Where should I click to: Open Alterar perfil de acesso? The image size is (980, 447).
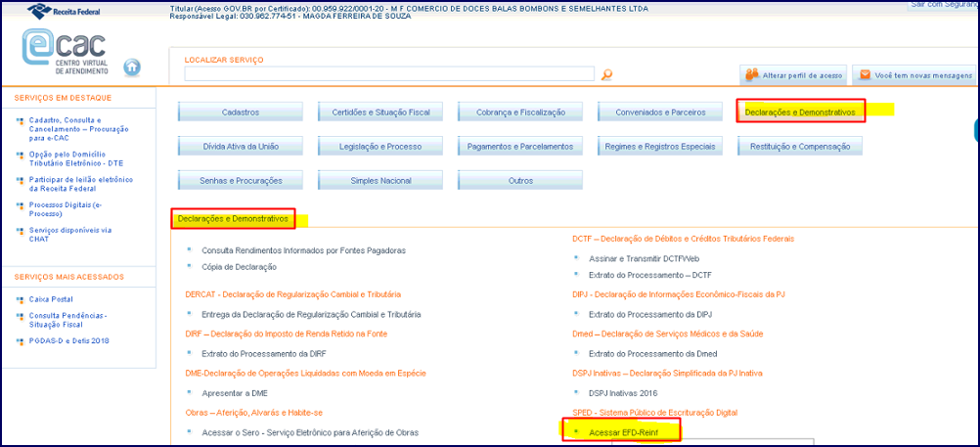pyautogui.click(x=794, y=75)
